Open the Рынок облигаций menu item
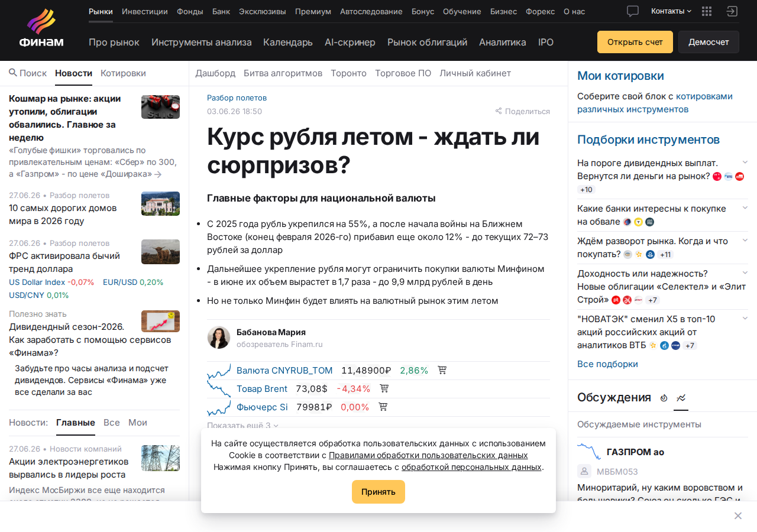Screen dimensions: 757x532 coord(427,42)
